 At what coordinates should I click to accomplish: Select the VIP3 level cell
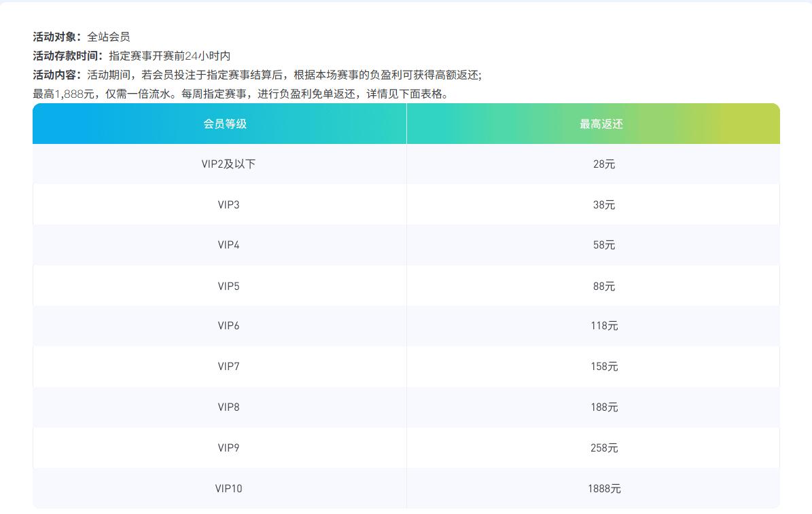228,204
